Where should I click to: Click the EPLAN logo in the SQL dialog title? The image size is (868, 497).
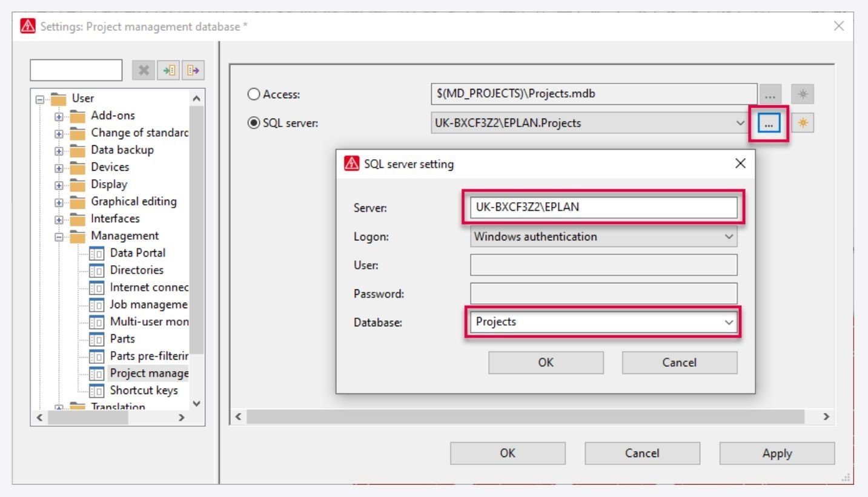tap(353, 162)
